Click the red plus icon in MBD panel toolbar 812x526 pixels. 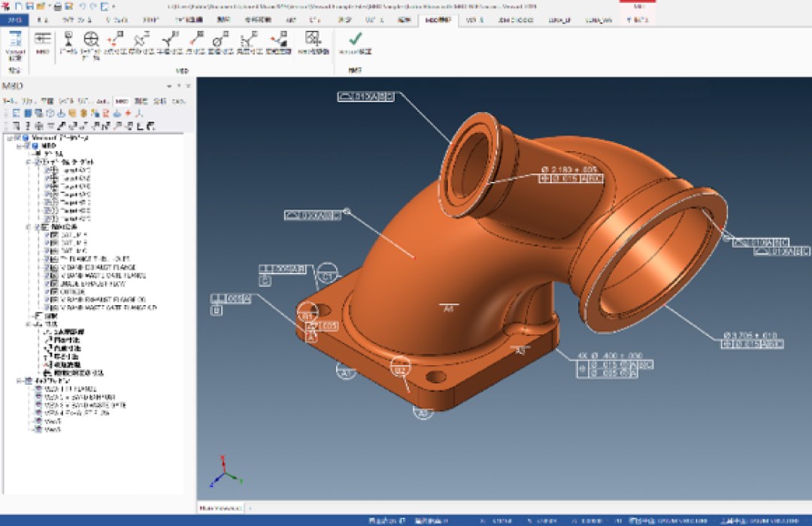tap(129, 113)
